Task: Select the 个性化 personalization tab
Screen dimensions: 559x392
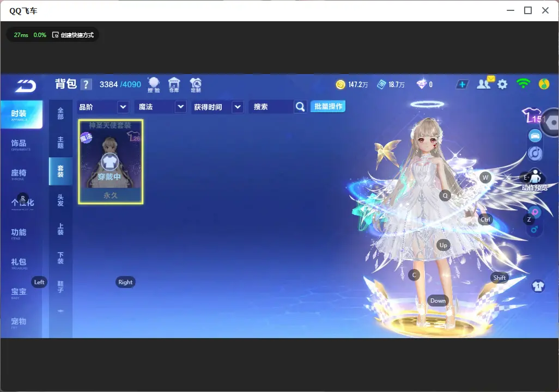Action: pos(21,204)
